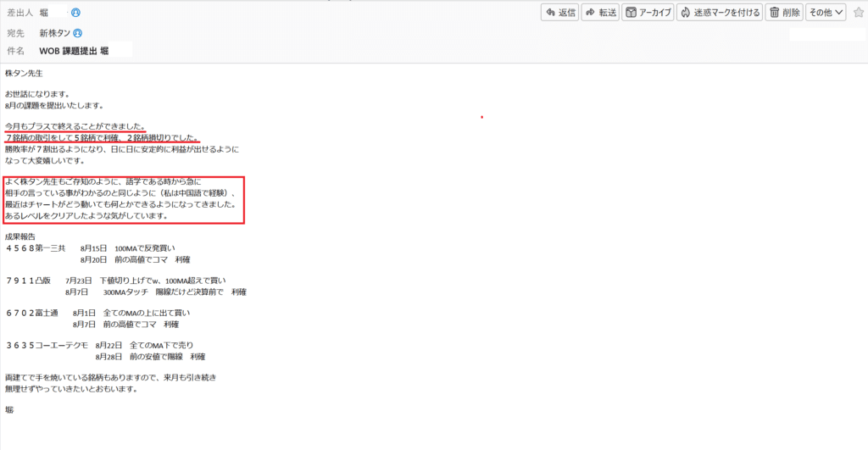
Task: Select the sender name 堀
Action: (x=44, y=14)
